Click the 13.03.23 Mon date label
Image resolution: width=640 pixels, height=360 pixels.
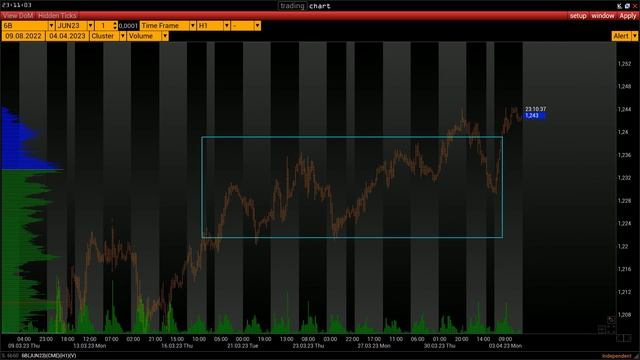89,346
